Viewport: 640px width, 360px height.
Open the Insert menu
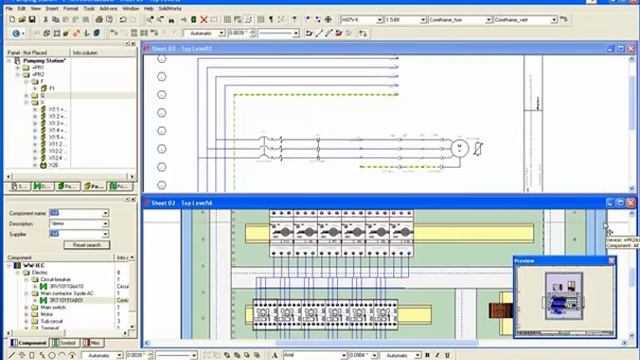[x=52, y=9]
